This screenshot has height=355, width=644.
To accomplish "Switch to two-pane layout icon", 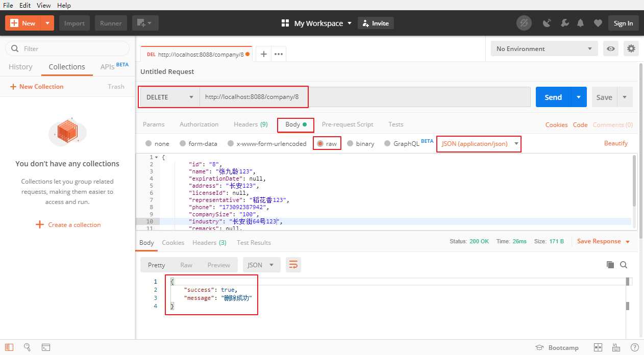I will coord(598,347).
